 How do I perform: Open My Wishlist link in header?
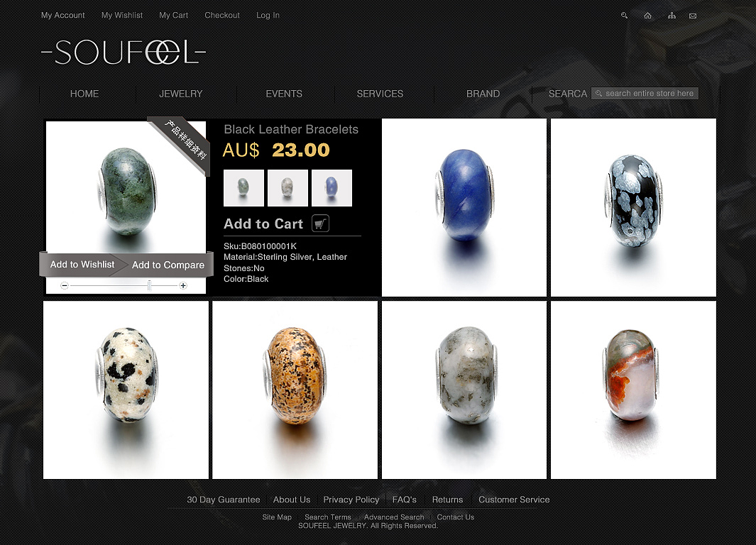[122, 16]
